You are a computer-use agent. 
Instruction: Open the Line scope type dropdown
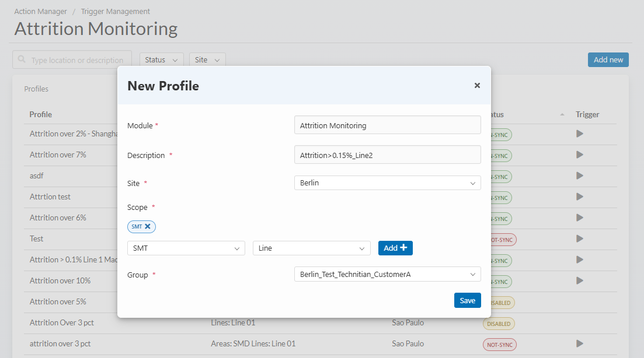click(x=311, y=248)
